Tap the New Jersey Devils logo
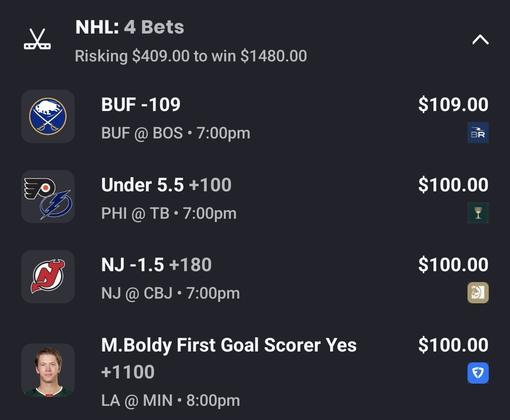Screen dimensions: 510x420 coord(48,276)
